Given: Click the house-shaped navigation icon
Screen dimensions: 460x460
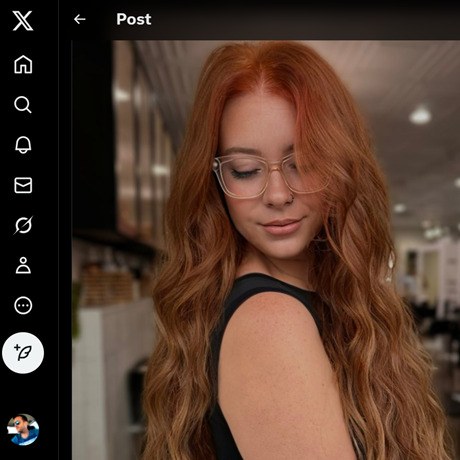Looking at the screenshot, I should click(x=23, y=64).
